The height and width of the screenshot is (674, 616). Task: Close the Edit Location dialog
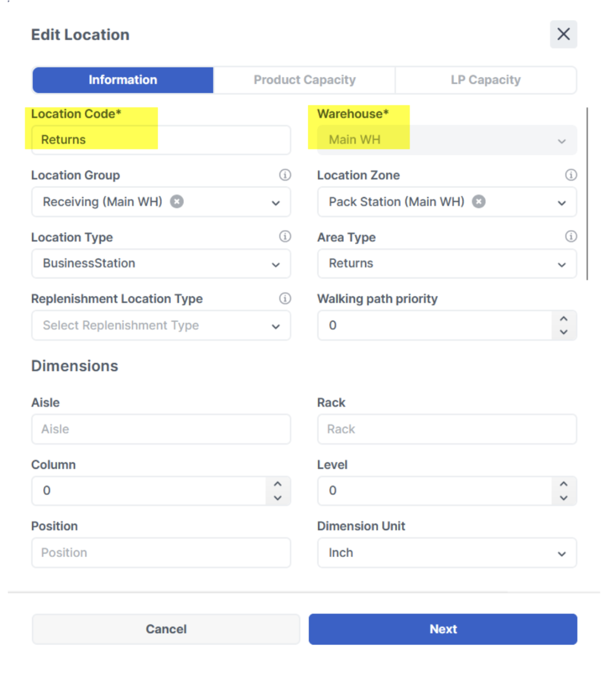[x=563, y=35]
